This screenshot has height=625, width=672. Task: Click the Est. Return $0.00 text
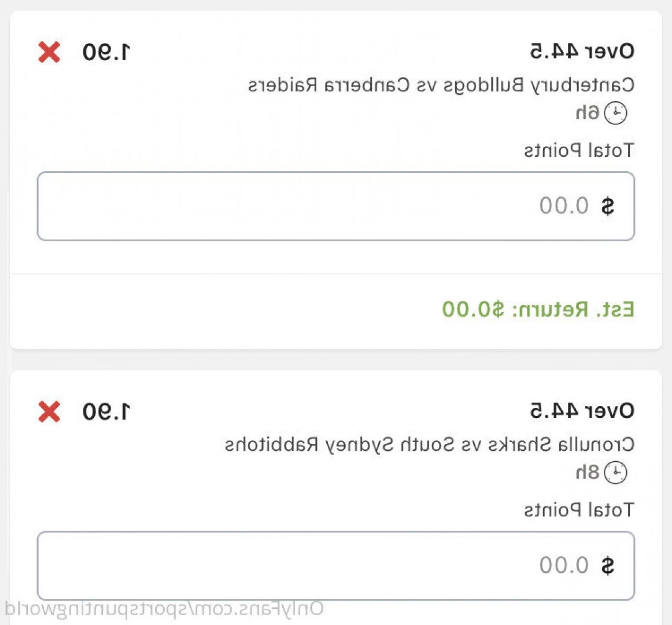[538, 309]
